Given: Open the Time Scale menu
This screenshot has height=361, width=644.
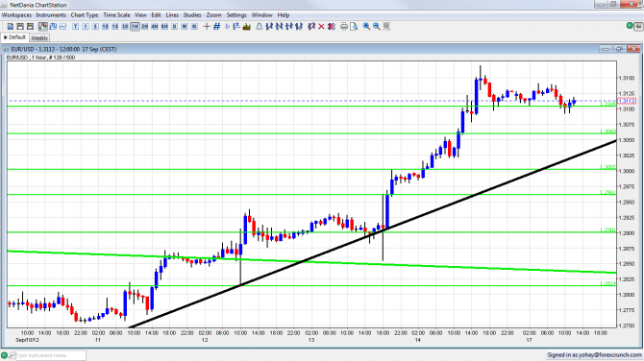Looking at the screenshot, I should pyautogui.click(x=116, y=14).
